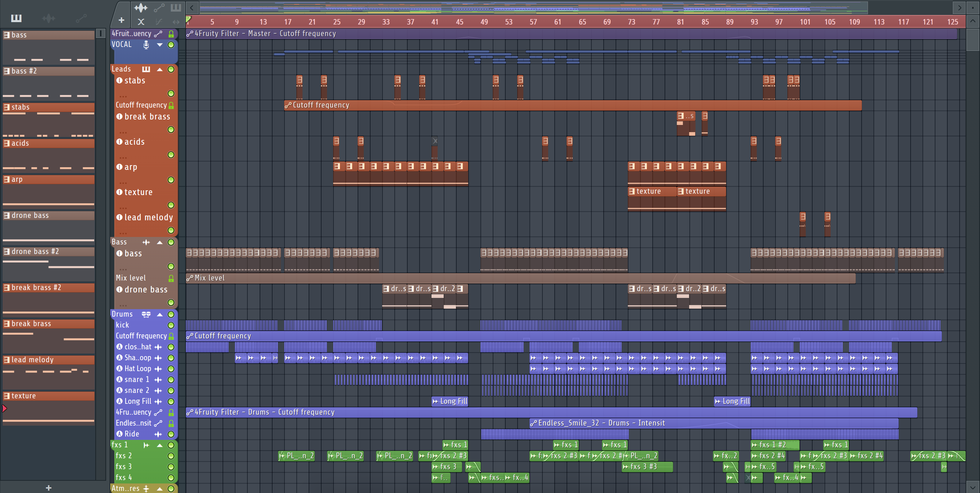Viewport: 980px width, 493px height.
Task: Mute the fxs 3 track
Action: [171, 467]
